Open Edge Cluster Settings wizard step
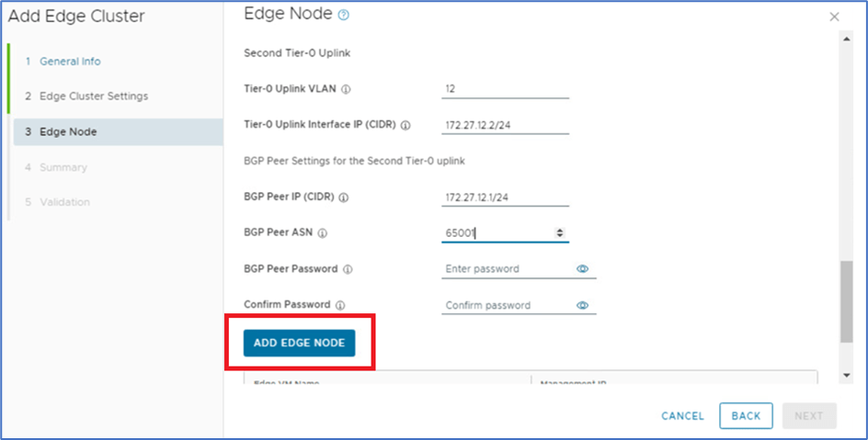This screenshot has height=440, width=868. coord(93,96)
